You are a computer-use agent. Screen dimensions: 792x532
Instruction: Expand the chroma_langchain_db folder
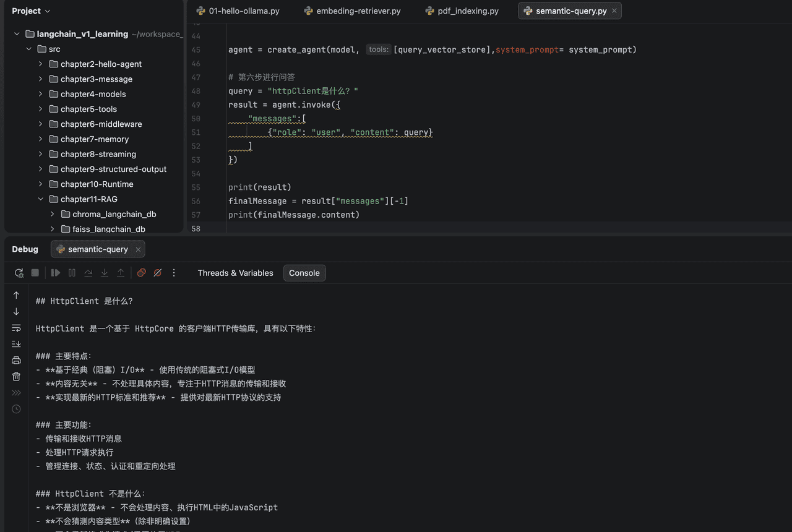click(52, 214)
